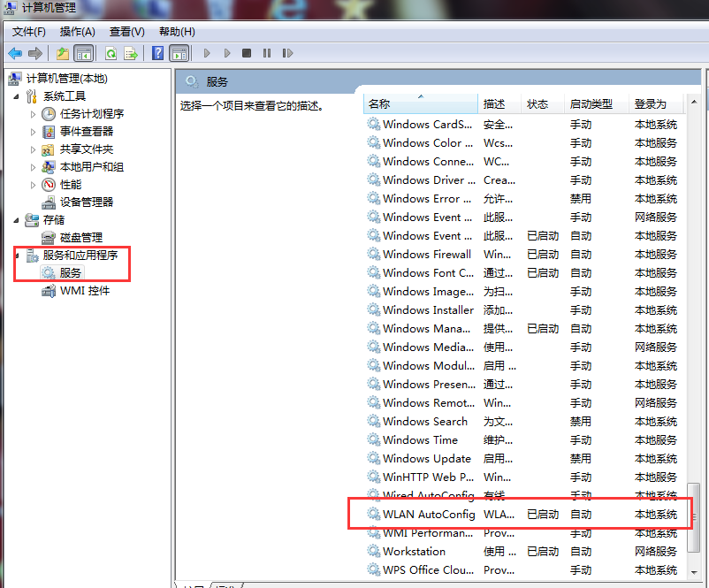Select the WPS Office Clou... service
The image size is (709, 588).
(522, 570)
